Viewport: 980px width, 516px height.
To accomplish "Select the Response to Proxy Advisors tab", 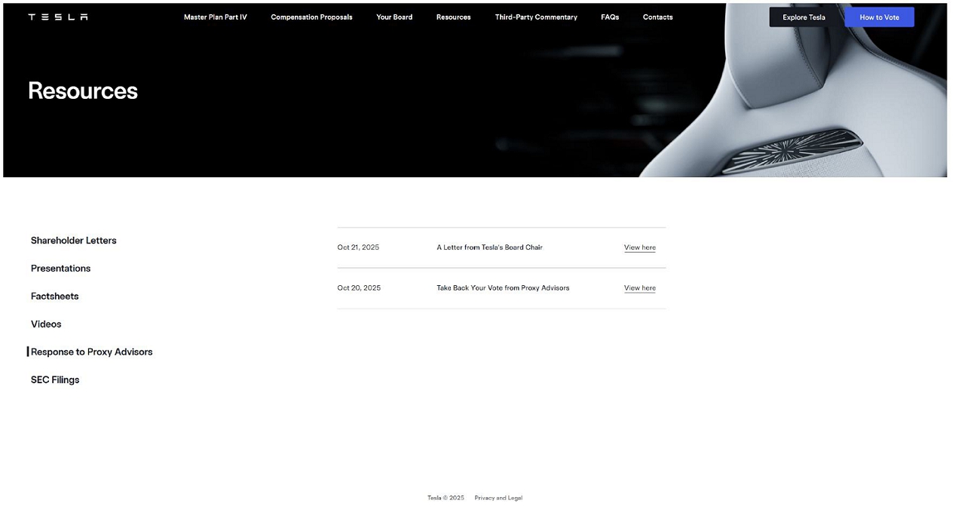I will tap(91, 352).
